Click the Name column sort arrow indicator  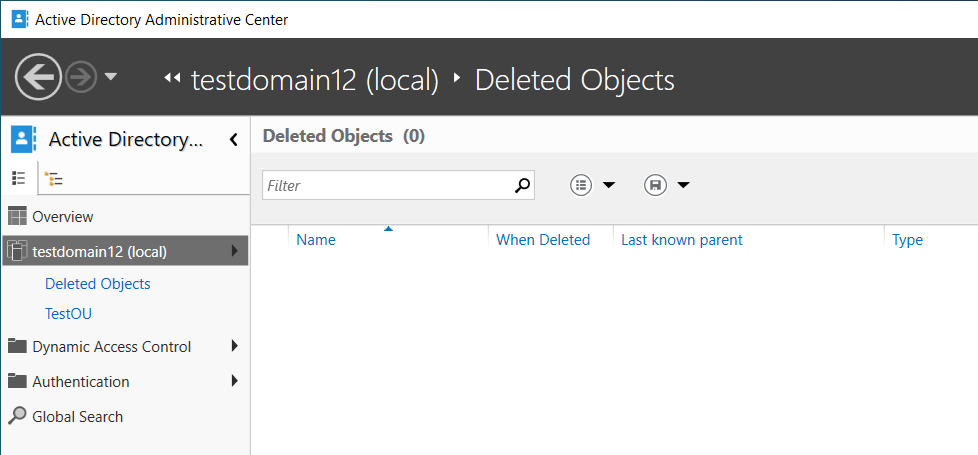[x=389, y=229]
